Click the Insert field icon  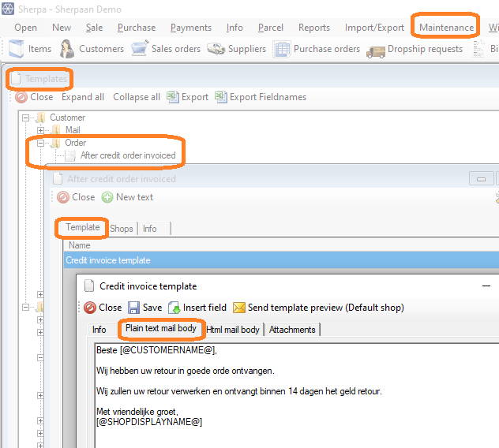coord(174,308)
